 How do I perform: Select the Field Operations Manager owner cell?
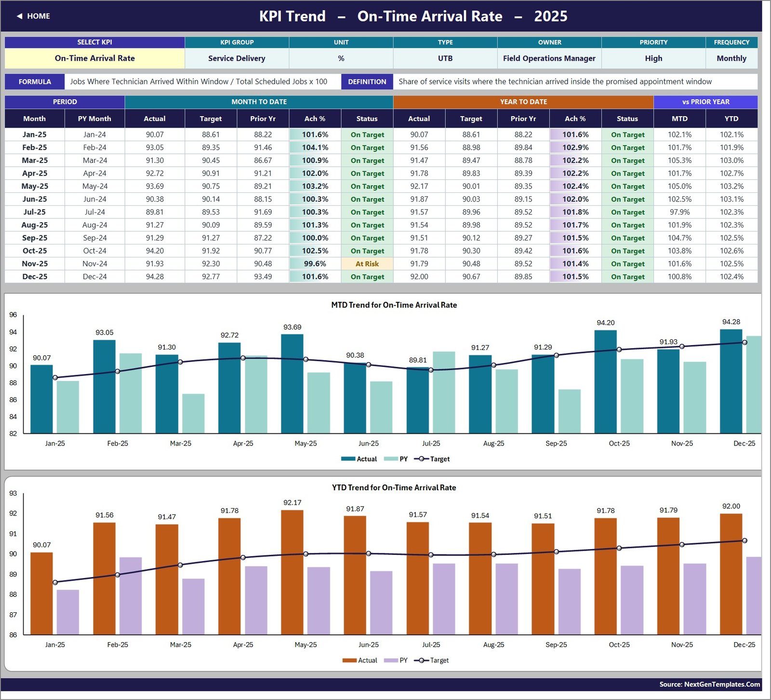pyautogui.click(x=549, y=58)
